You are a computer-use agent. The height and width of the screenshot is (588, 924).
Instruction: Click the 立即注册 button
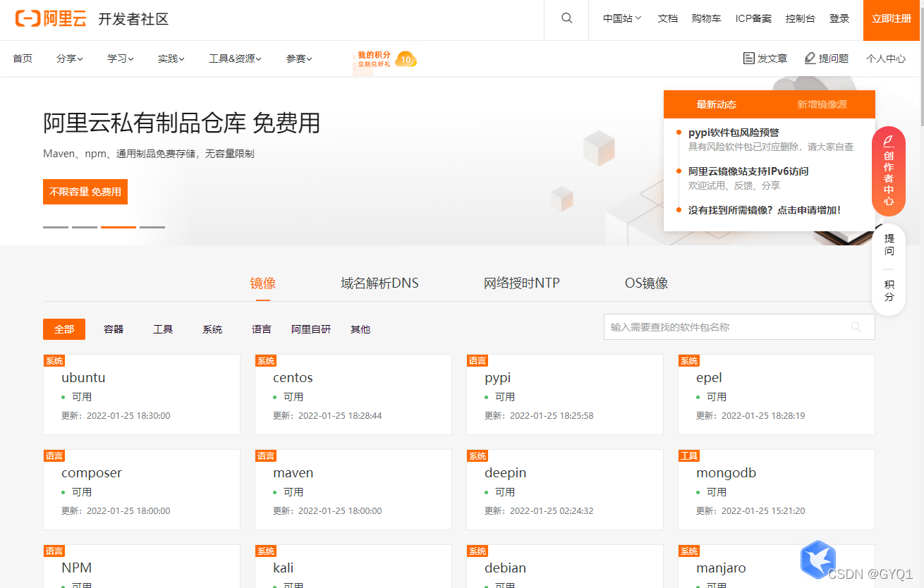[892, 20]
